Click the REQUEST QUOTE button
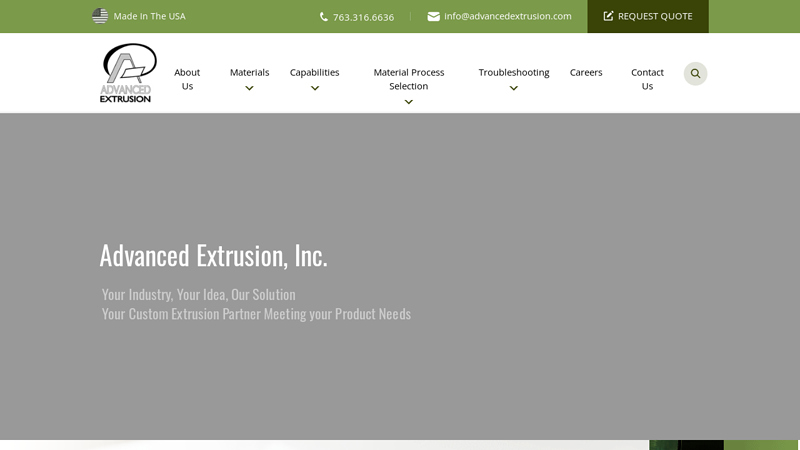This screenshot has width=800, height=450. pos(648,16)
